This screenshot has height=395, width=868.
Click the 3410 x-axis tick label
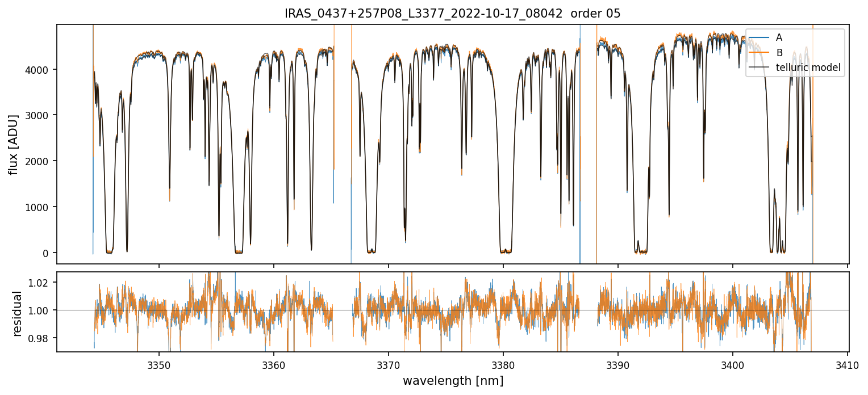847,363
